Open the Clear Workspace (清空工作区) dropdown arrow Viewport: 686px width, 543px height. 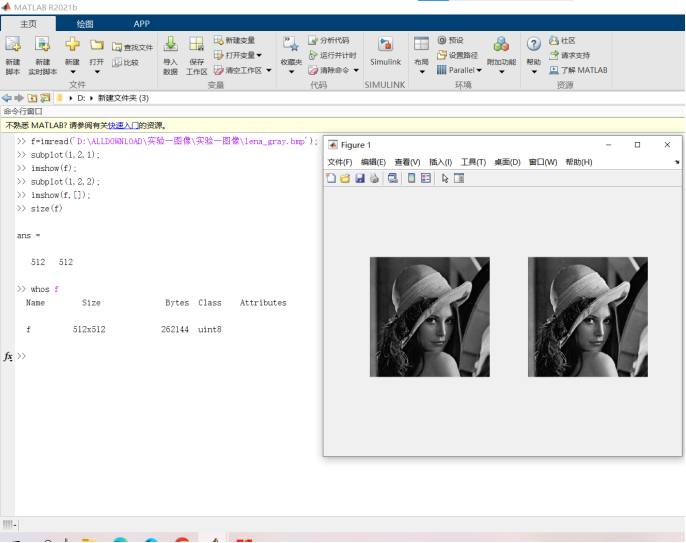coord(269,70)
